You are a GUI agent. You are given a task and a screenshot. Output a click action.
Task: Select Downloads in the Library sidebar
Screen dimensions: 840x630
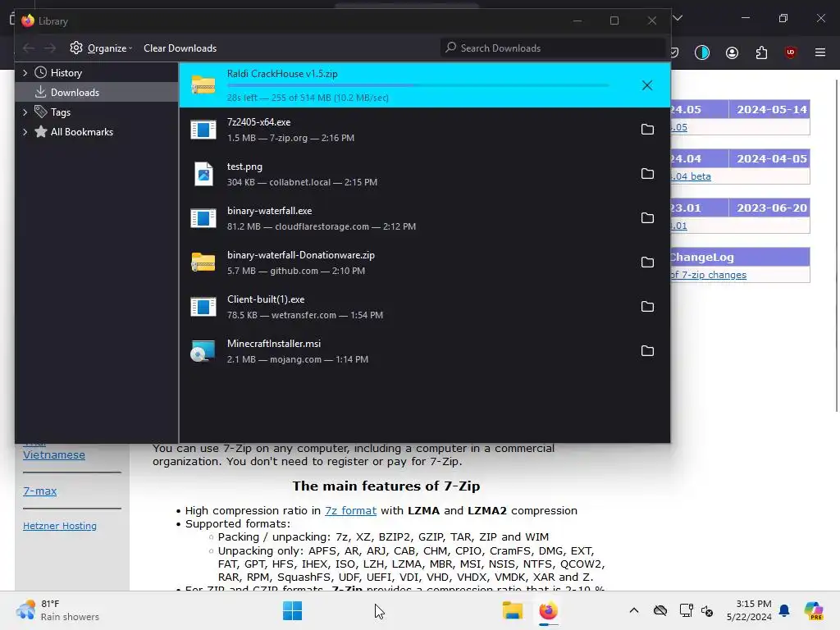[97, 92]
